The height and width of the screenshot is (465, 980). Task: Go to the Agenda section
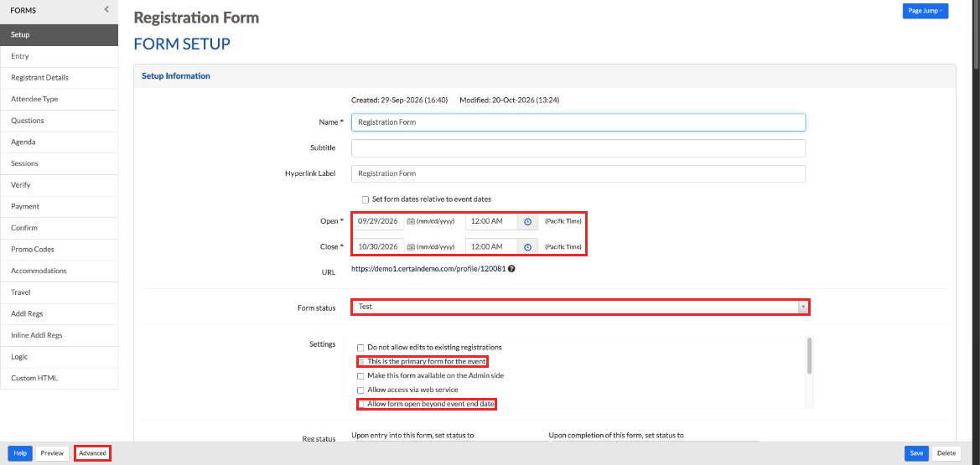pos(59,142)
